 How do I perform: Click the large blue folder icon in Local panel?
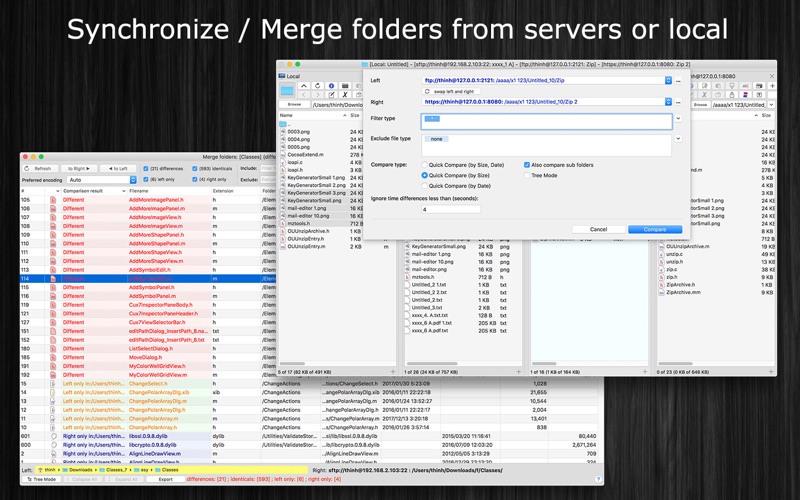click(287, 90)
